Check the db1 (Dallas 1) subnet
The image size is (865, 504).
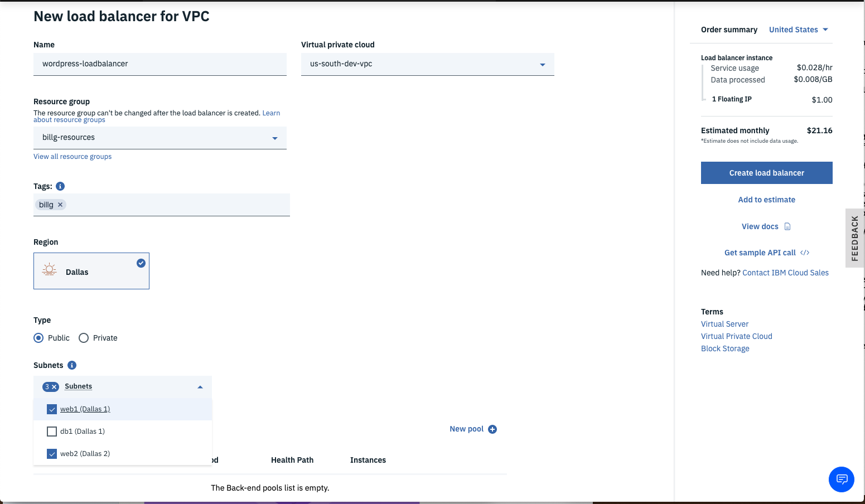[x=52, y=432]
